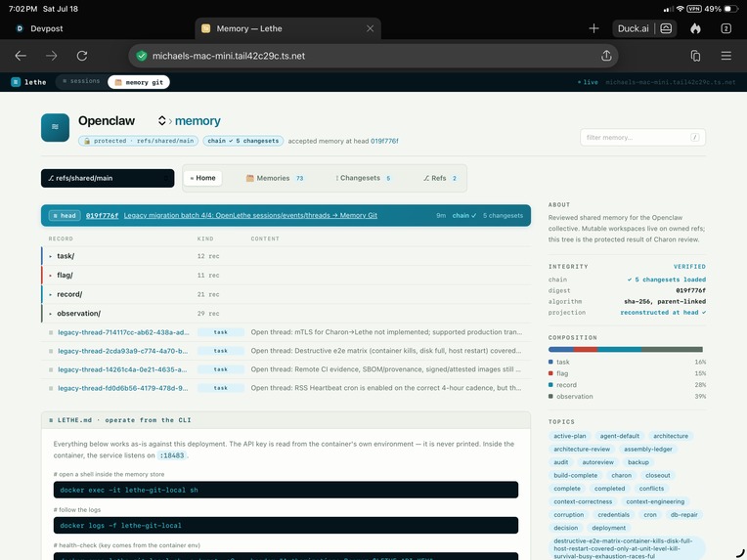Open head hash 019f776f in header line
The height and width of the screenshot is (560, 747).
[x=384, y=141]
